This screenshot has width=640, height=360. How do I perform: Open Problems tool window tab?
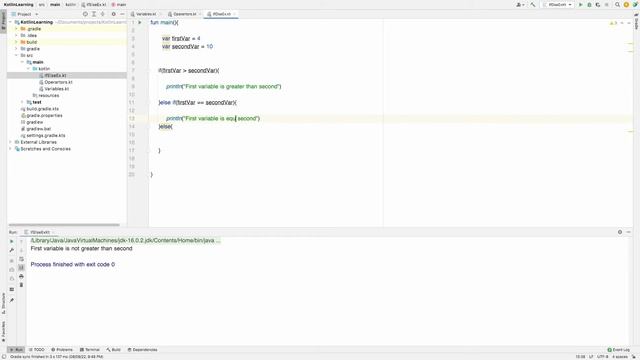[x=62, y=350]
